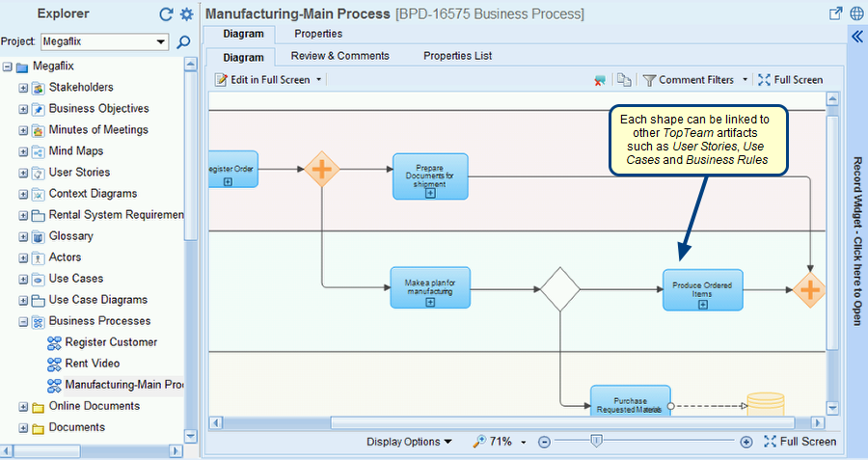868x460 pixels.
Task: Click the globe icon in title bar
Action: pyautogui.click(x=856, y=14)
